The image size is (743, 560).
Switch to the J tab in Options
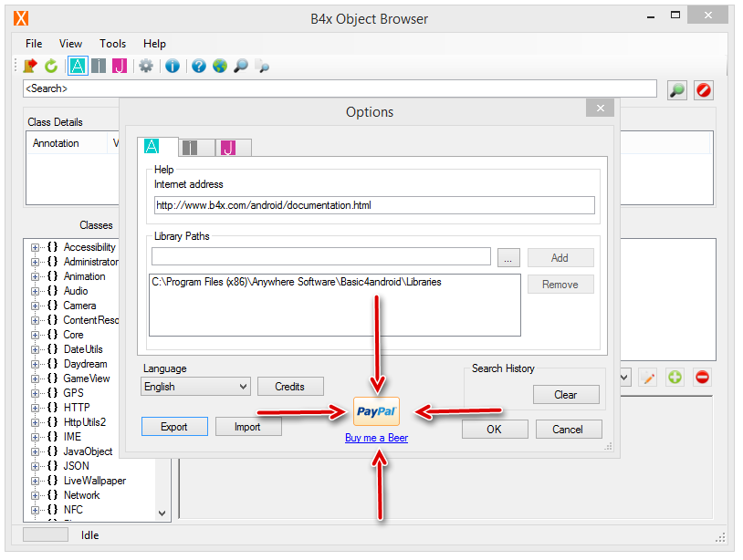[x=234, y=148]
